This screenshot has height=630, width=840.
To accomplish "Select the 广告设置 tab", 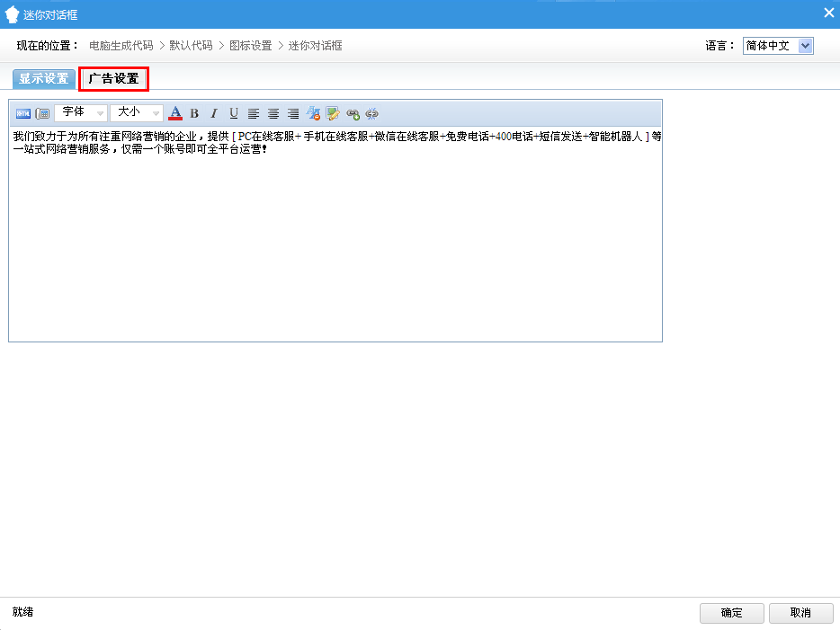I will click(114, 79).
